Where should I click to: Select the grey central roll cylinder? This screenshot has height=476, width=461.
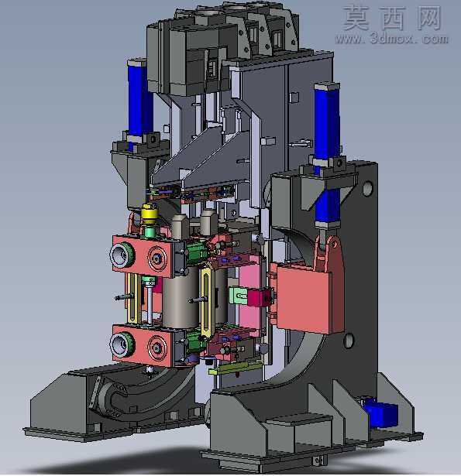(181, 297)
